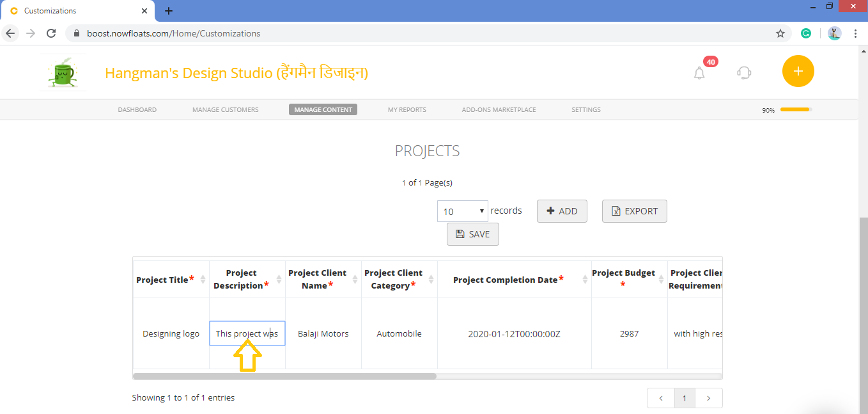Toggle sorting on Project Budget column
Viewport: 868px width, 414px height.
click(x=662, y=279)
